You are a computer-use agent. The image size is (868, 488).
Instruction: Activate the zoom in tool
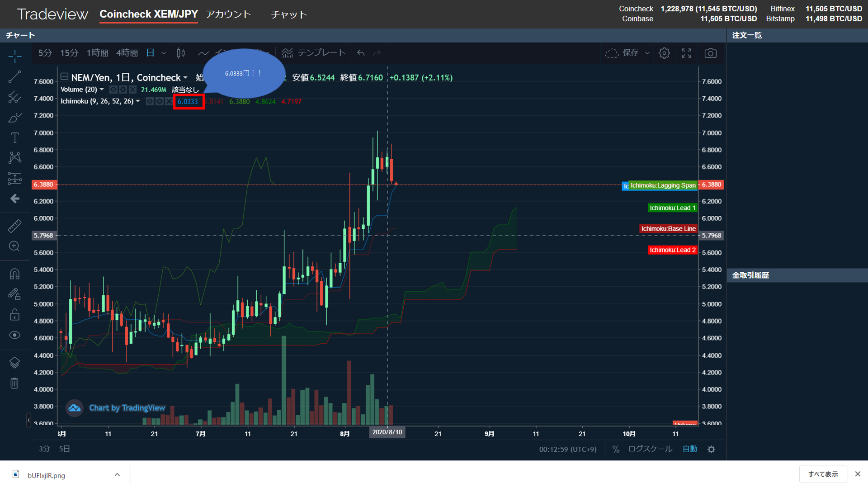tap(14, 246)
